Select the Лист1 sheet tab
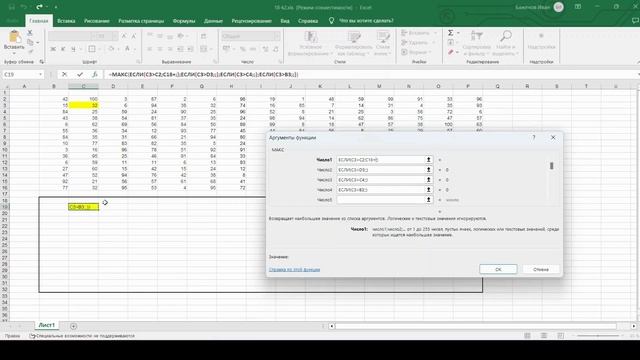640x360 pixels. pyautogui.click(x=47, y=325)
